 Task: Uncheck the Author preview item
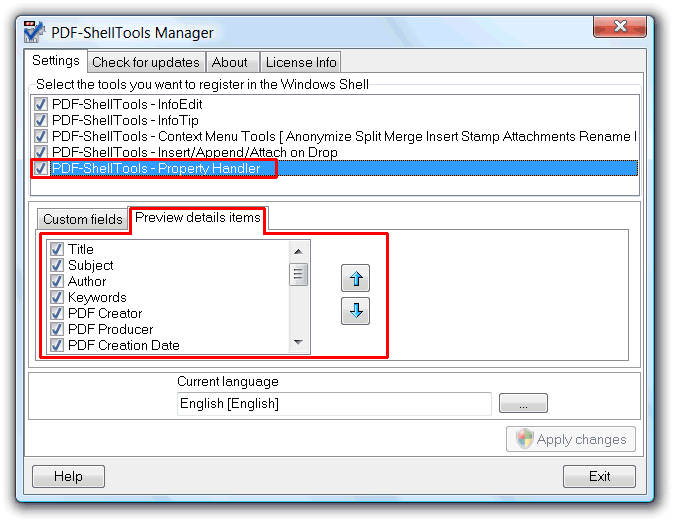pos(57,281)
